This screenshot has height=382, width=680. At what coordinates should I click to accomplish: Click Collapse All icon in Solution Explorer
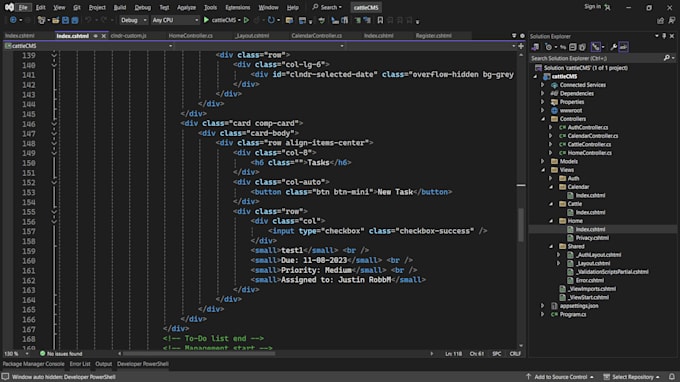pos(572,47)
